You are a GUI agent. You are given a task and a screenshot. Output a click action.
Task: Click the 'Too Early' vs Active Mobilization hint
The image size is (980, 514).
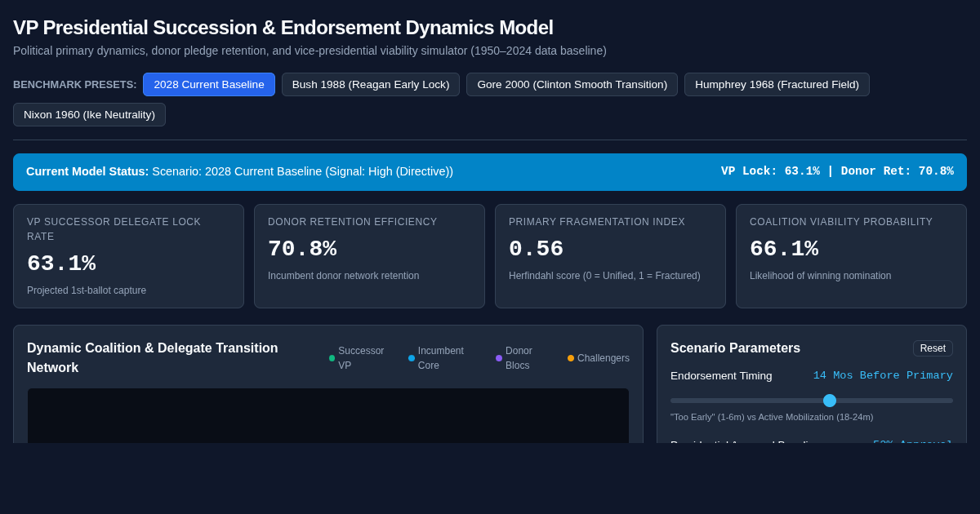772,417
